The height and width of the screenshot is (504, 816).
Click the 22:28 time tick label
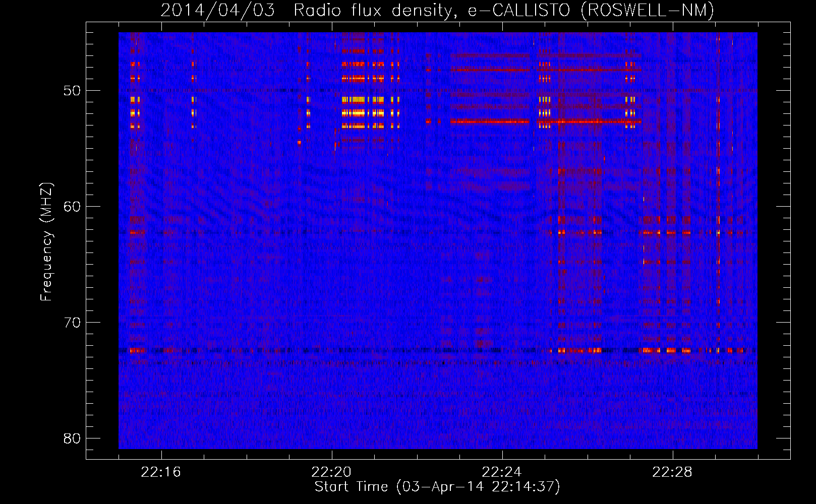672,472
